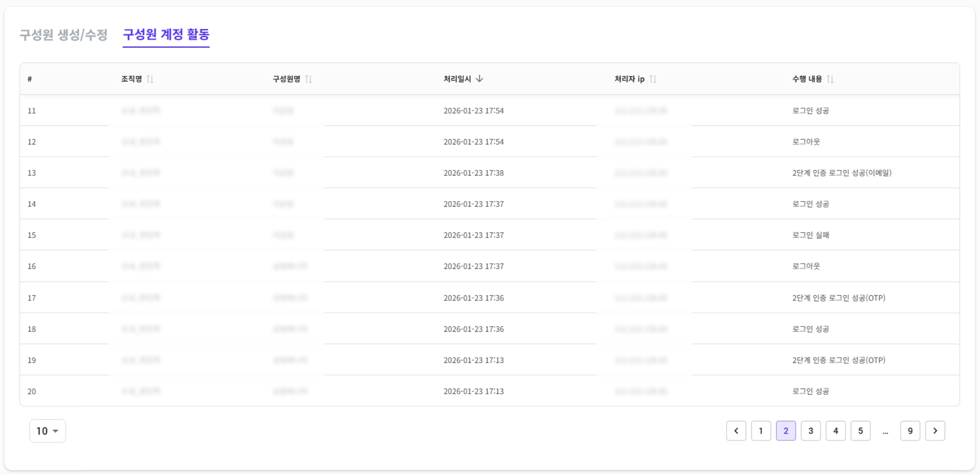Click timestamp 2026-01-23 17:36 in row 17
The height and width of the screenshot is (475, 980).
click(x=474, y=298)
